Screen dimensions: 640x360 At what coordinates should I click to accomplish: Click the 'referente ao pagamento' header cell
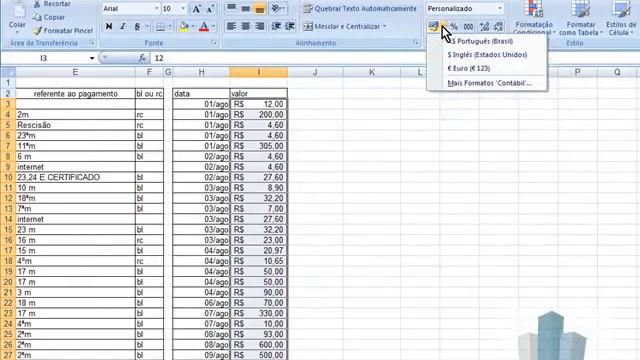76,94
